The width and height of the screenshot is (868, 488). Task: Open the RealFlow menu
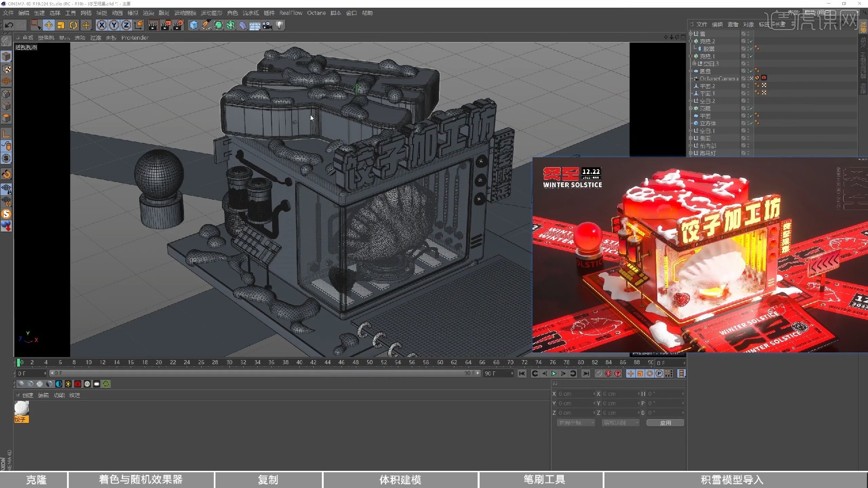291,13
